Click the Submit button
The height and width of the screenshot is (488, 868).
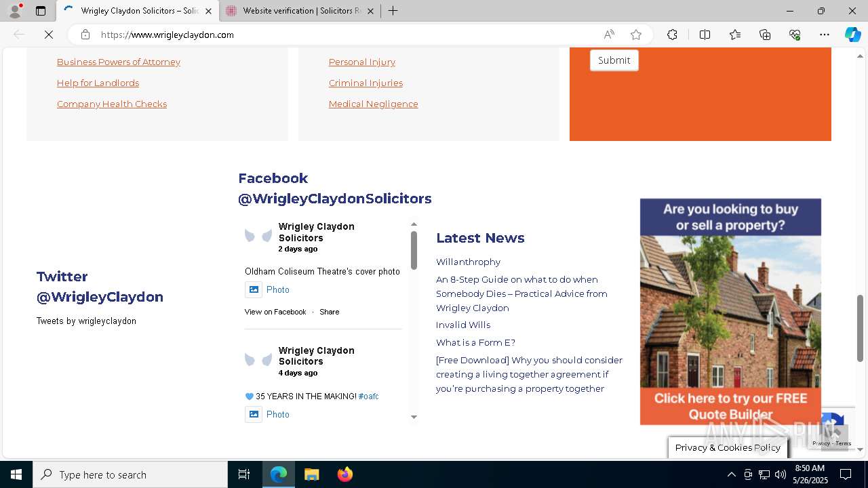pyautogui.click(x=614, y=60)
